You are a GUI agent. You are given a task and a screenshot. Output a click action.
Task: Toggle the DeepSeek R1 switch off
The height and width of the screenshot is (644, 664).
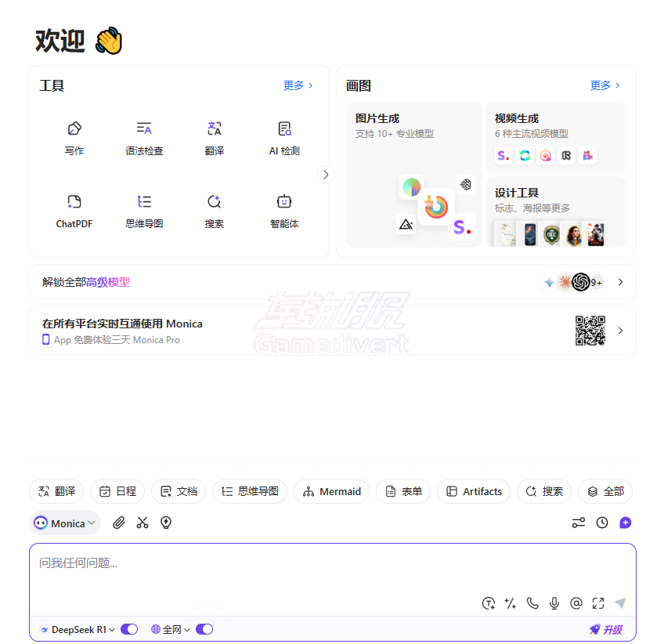[129, 628]
